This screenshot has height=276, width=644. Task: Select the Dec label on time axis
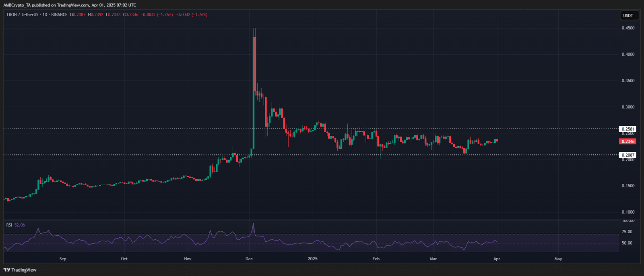click(x=249, y=259)
